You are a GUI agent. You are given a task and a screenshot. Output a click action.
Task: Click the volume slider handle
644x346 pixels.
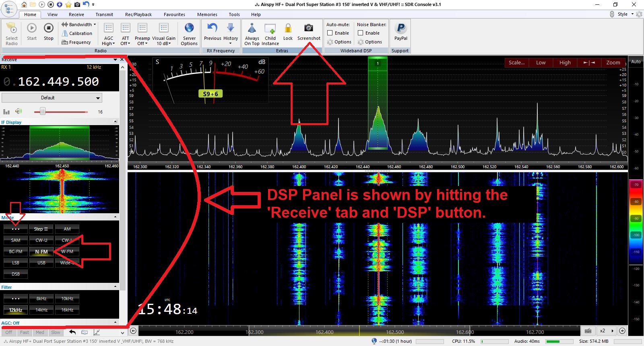43,111
